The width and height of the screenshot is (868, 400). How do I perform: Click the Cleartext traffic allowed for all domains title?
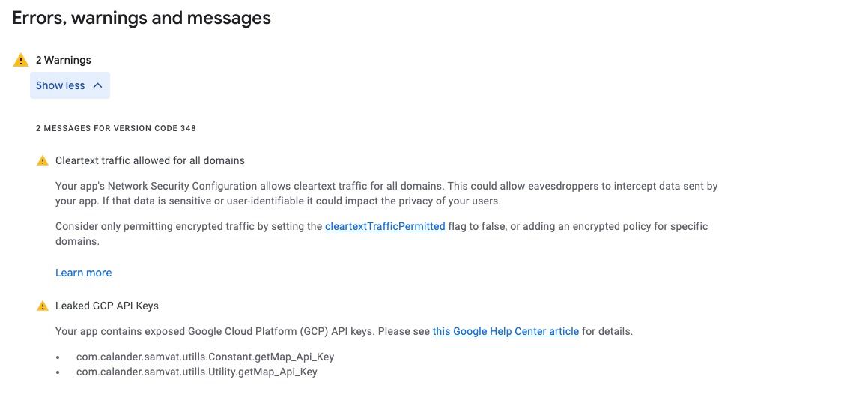pyautogui.click(x=150, y=160)
